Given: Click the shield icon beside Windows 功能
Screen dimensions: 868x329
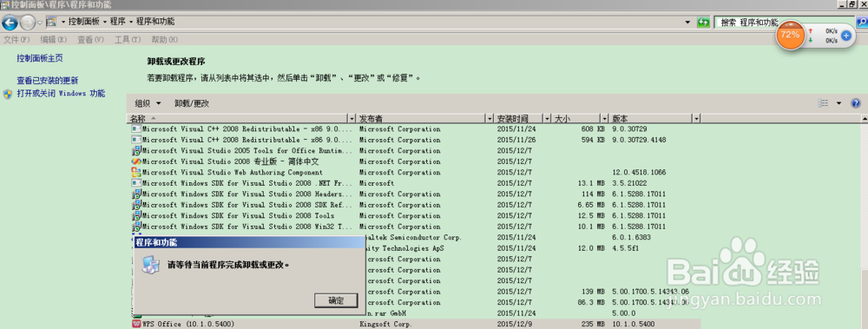Looking at the screenshot, I should pos(8,94).
